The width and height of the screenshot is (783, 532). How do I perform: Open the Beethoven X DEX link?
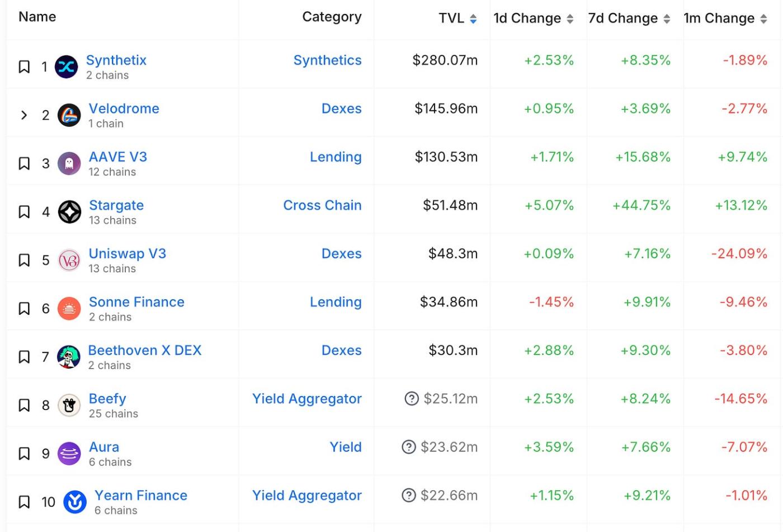pyautogui.click(x=145, y=350)
